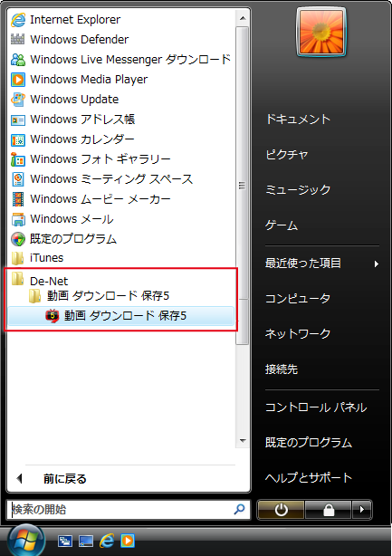The width and height of the screenshot is (392, 556).
Task: Expand the shutdown options arrow
Action: (x=362, y=510)
